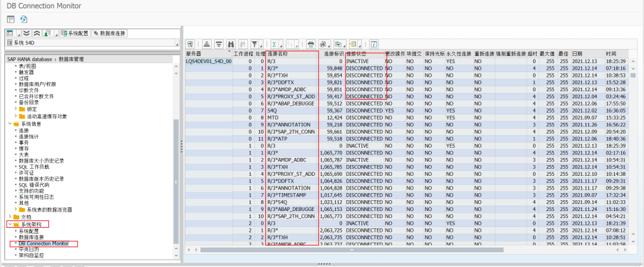Click the navigation layout icon below the title
This screenshot has width=644, height=267.
[x=11, y=19]
